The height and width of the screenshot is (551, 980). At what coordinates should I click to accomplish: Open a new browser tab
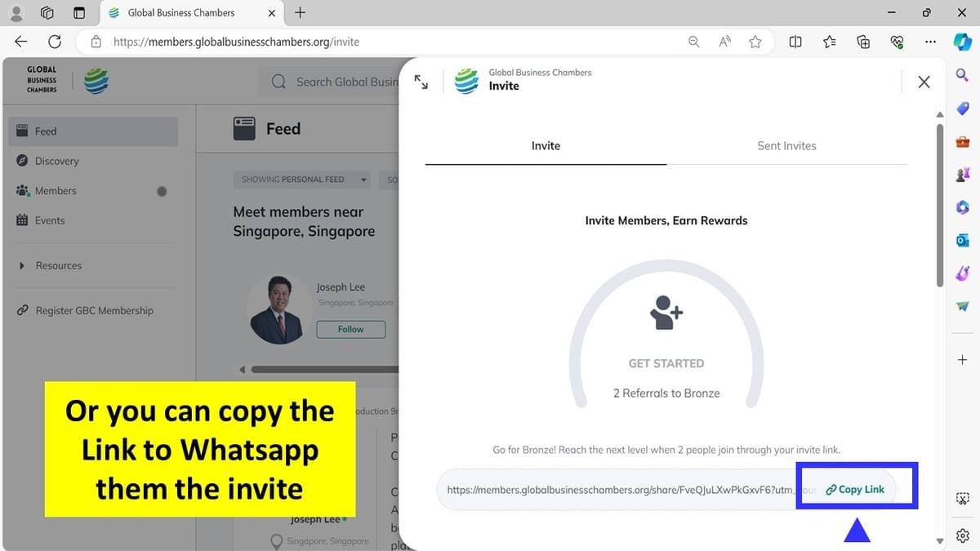click(x=300, y=13)
